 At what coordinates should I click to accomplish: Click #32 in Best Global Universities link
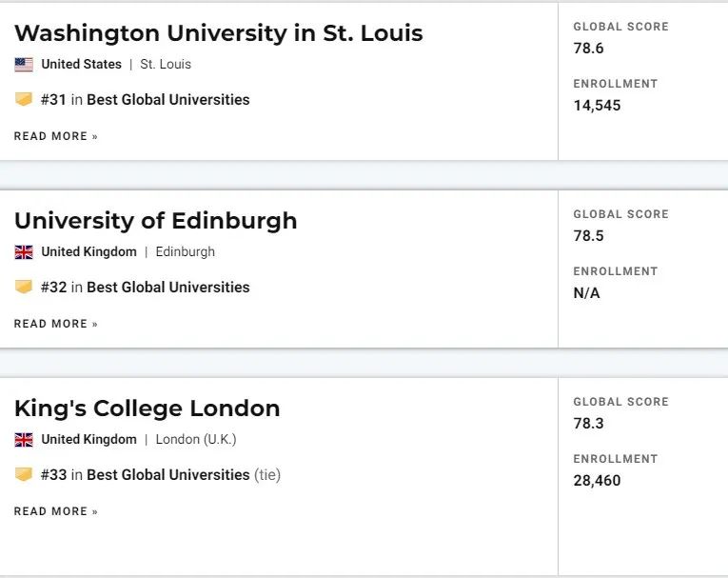pyautogui.click(x=145, y=288)
